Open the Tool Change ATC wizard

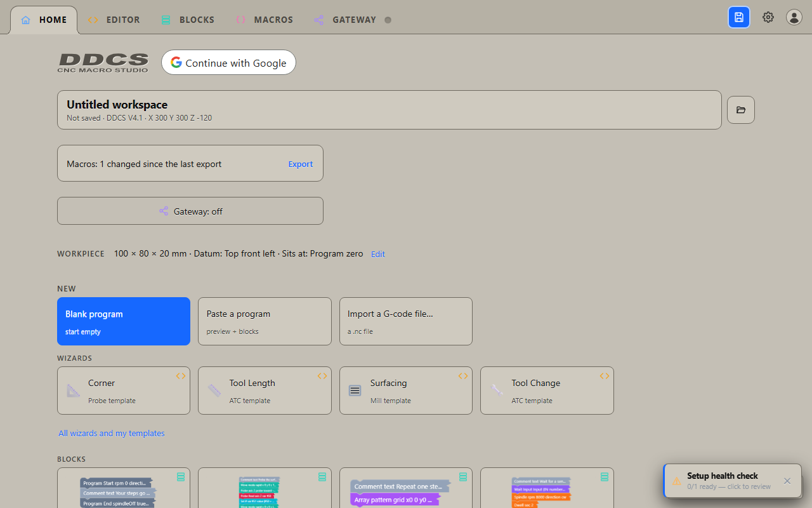tap(547, 391)
